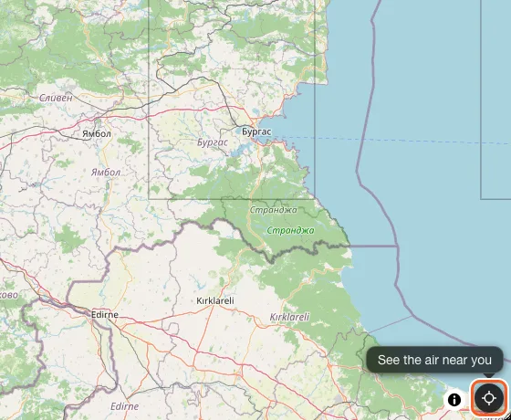
Task: Click the italic Kırklareli province label
Action: [x=289, y=317]
